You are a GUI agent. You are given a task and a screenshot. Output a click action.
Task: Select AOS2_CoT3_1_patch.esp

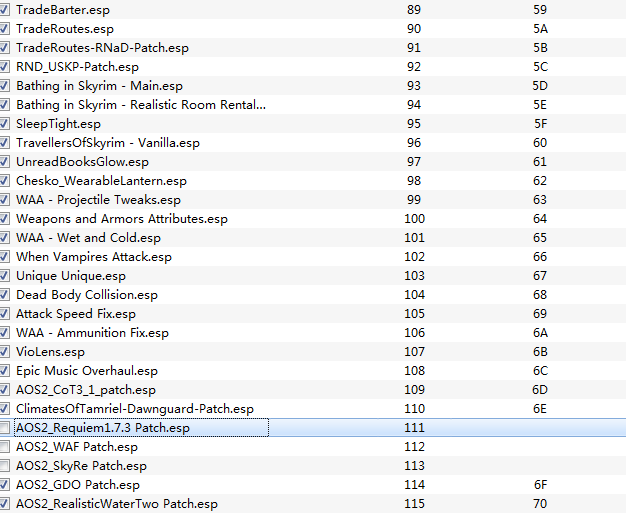click(86, 390)
